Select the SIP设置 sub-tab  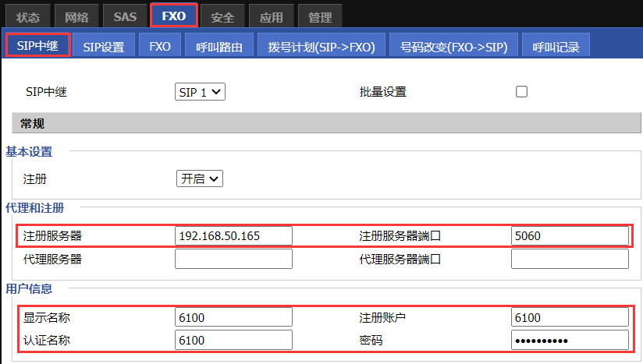tap(104, 47)
